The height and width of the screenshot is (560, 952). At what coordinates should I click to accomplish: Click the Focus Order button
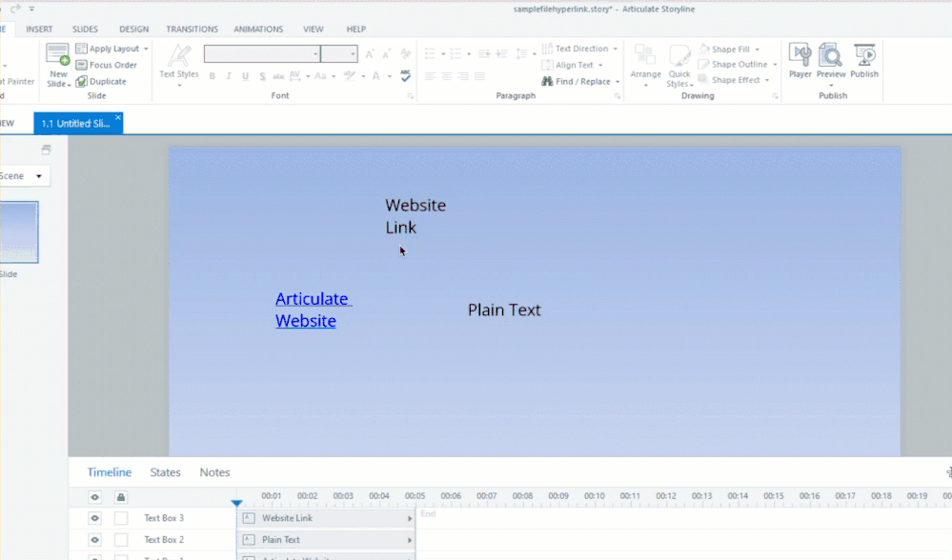106,65
